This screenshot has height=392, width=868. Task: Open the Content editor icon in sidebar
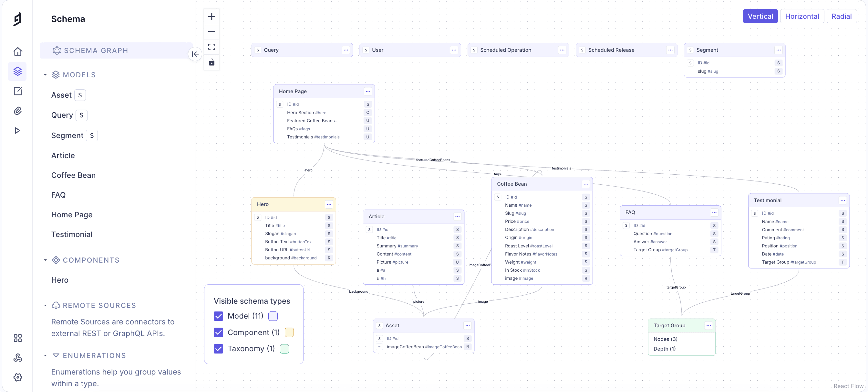click(17, 91)
